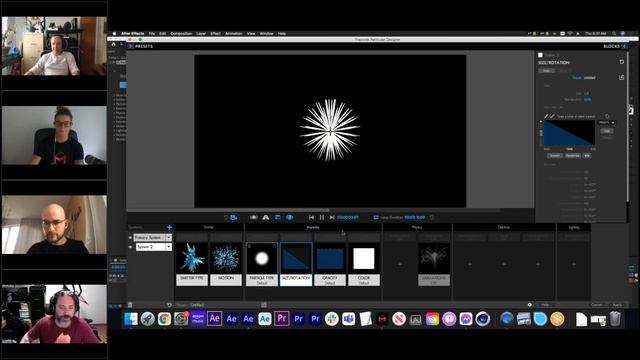This screenshot has width=640, height=360.
Task: Select second pencil tool above curve graph
Action: [552, 116]
